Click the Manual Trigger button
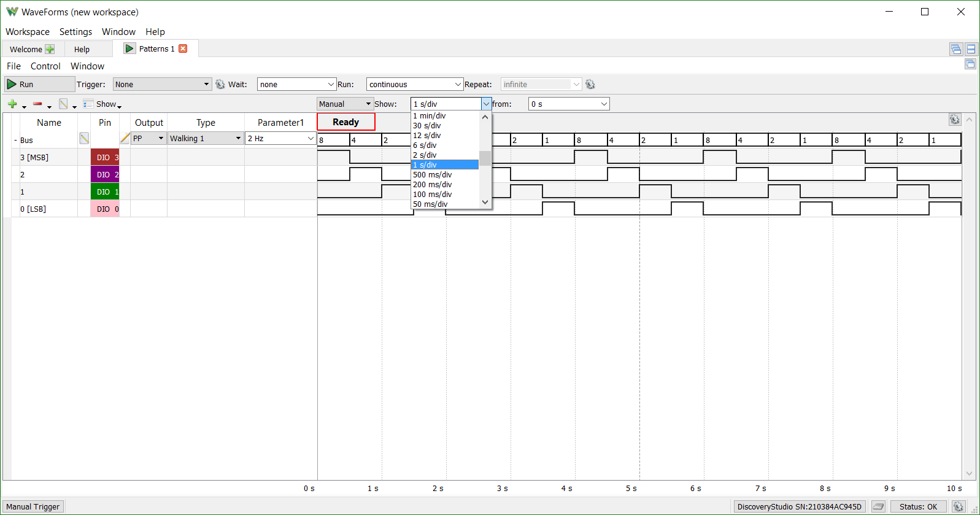 coord(33,506)
